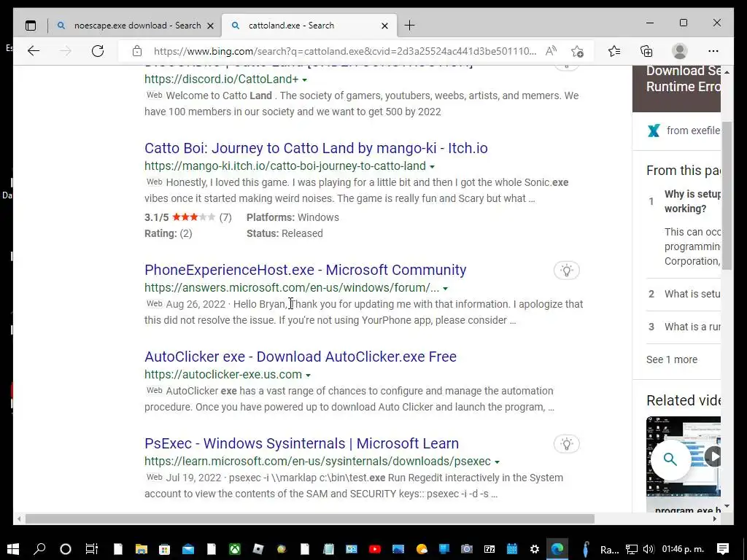
Task: Click the Microsoft Edge taskbar icon
Action: coord(557,549)
